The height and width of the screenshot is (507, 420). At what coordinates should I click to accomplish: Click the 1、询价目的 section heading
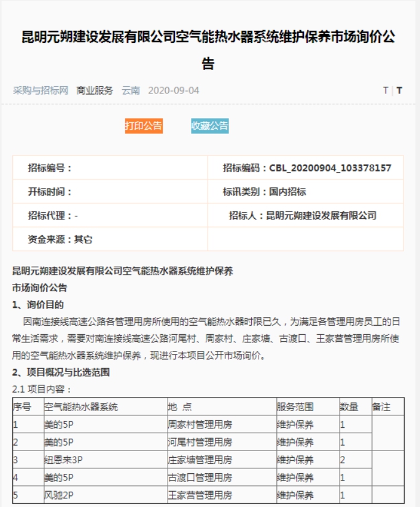click(38, 305)
